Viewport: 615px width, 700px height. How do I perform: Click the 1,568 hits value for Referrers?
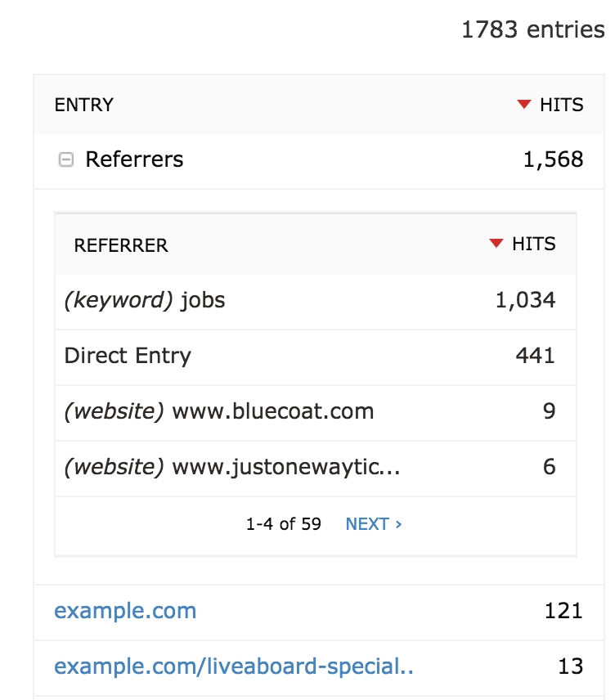554,159
